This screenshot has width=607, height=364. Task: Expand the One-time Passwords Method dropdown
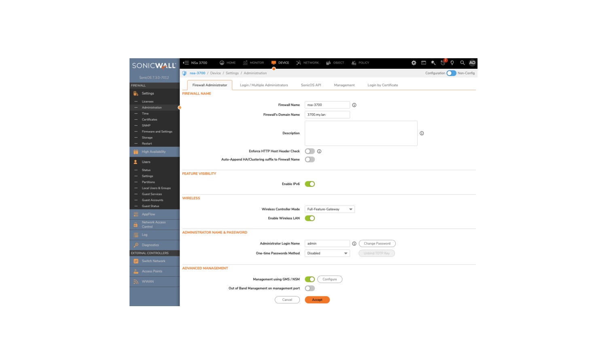pos(327,253)
